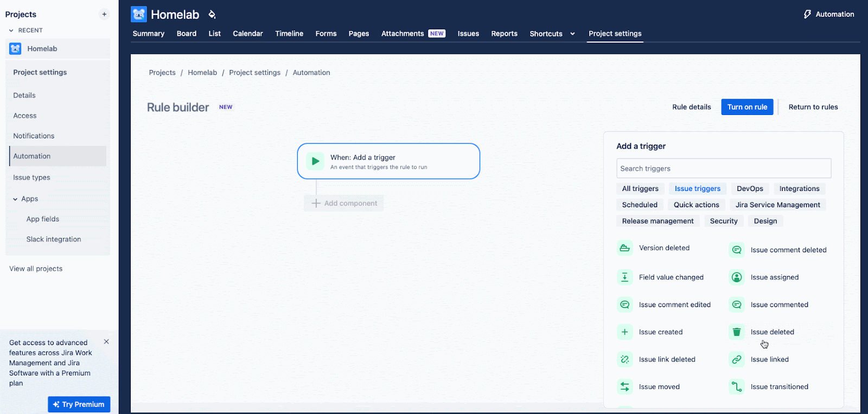Open Rule details
The height and width of the screenshot is (414, 868).
tap(692, 107)
